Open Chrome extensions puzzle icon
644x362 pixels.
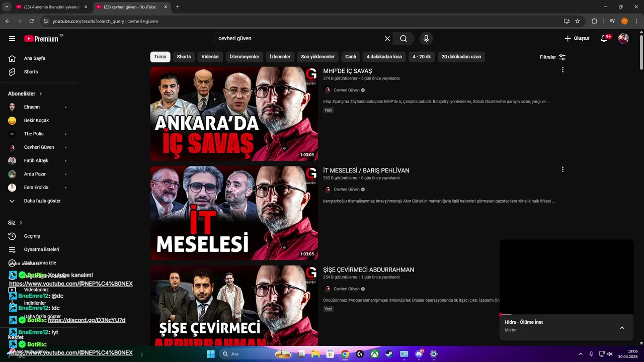coord(594,21)
